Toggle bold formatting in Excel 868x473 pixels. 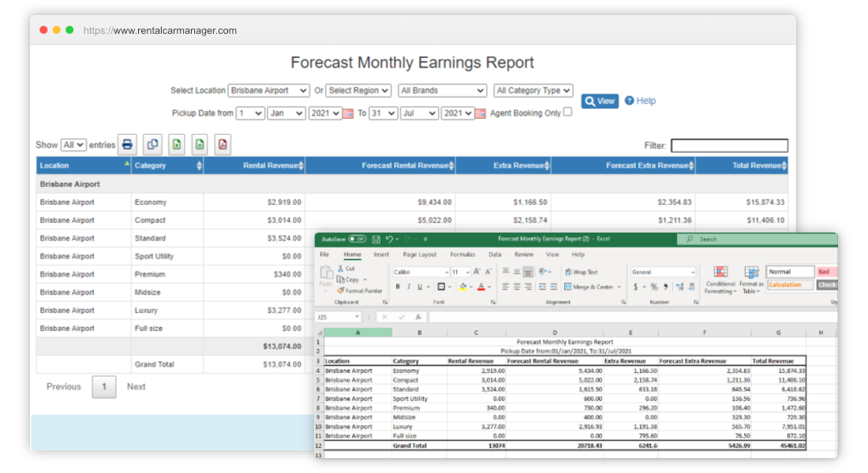coord(398,287)
